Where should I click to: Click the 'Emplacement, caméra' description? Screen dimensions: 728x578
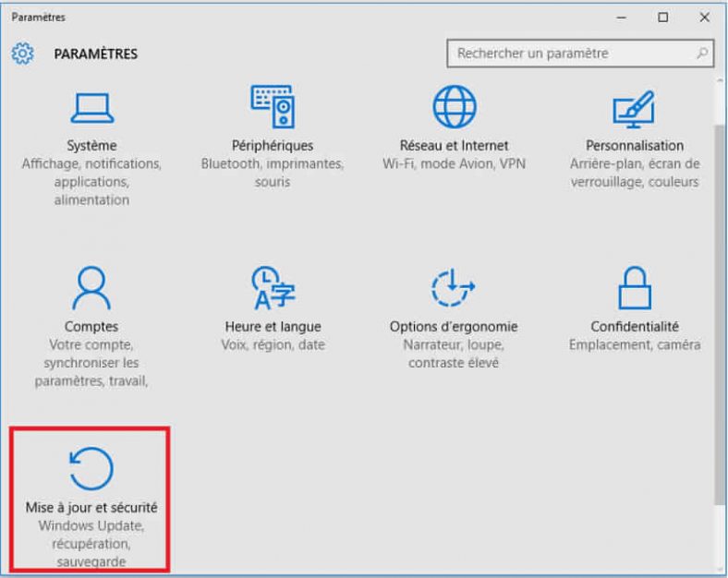(635, 344)
